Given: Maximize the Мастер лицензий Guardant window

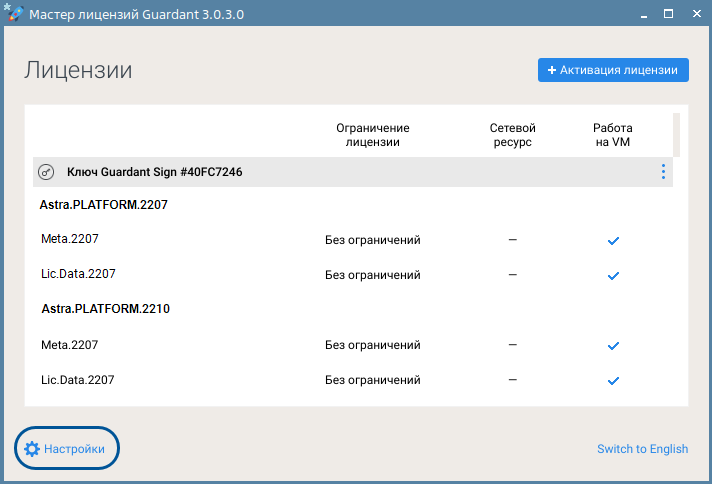Looking at the screenshot, I should 668,14.
